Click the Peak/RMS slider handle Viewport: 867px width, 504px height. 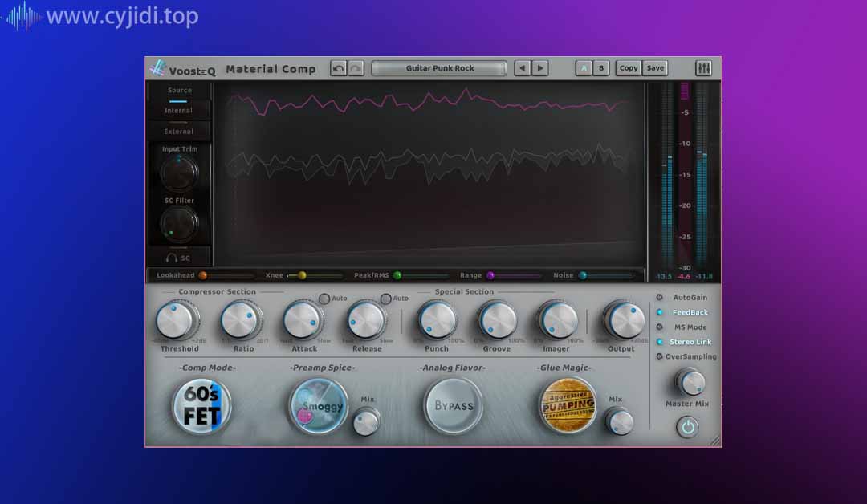(x=397, y=275)
